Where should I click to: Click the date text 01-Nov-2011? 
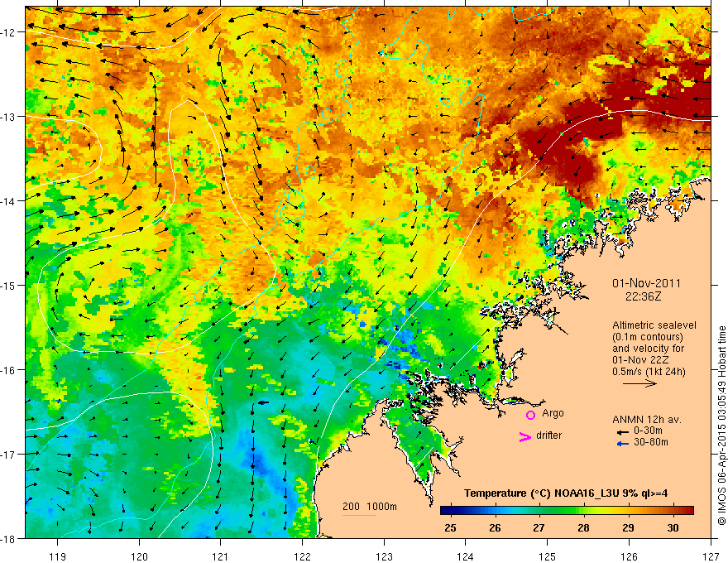(647, 283)
